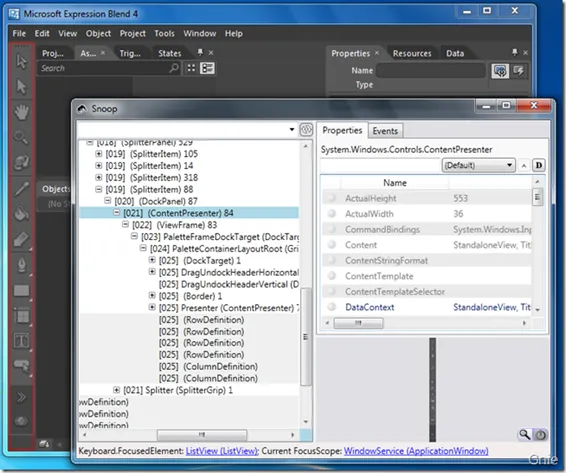Choose the Pen tool

21,265
